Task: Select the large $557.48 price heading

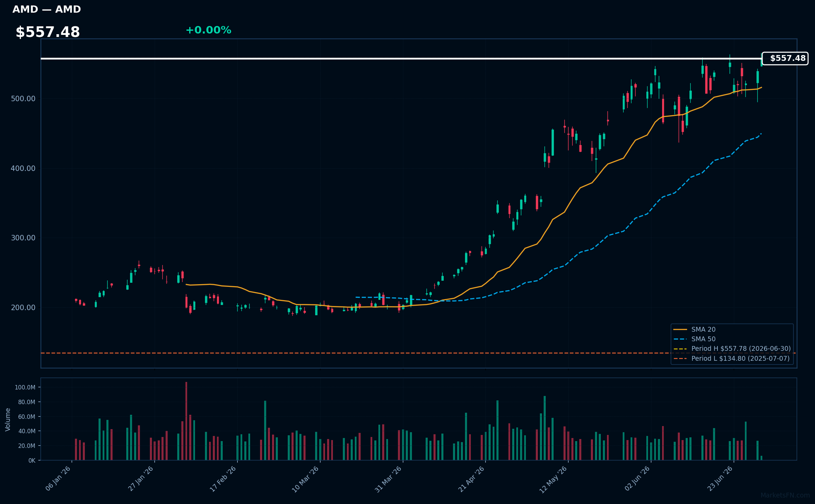Action: [x=48, y=32]
